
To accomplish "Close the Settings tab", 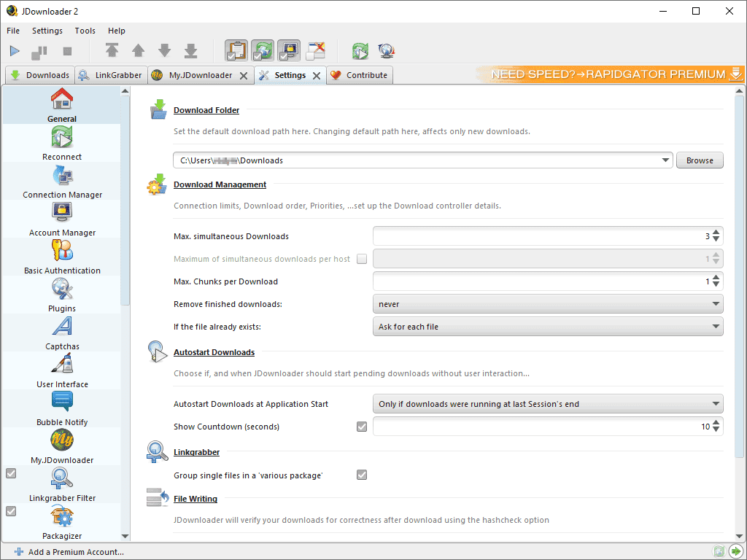I will point(317,76).
